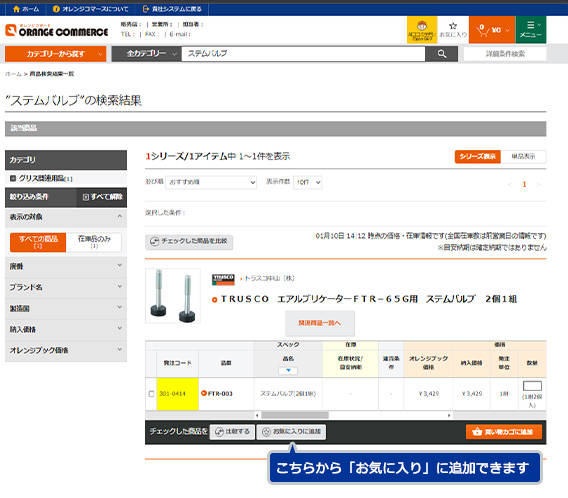Click the quantity input in 数量 column
568x498 pixels.
pyautogui.click(x=532, y=385)
